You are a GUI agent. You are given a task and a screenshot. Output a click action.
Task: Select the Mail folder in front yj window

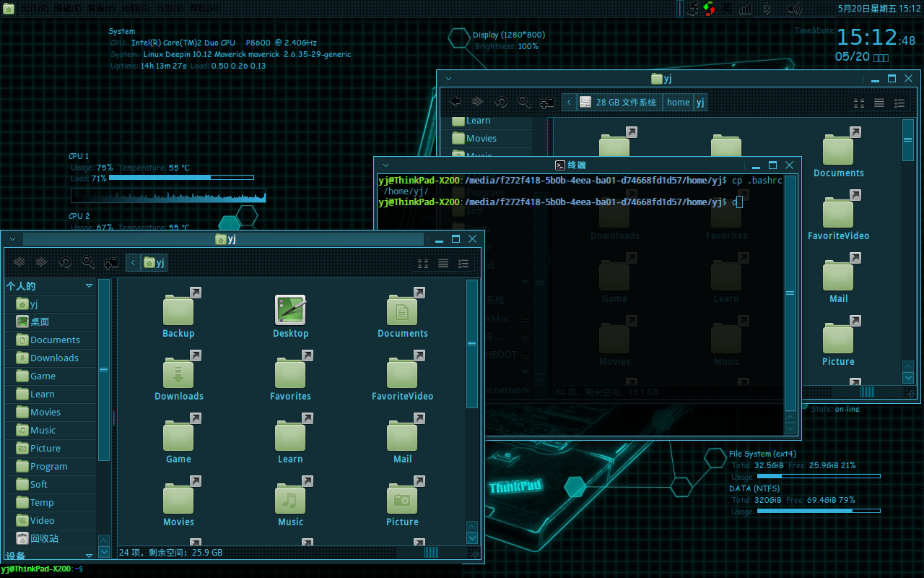[402, 435]
